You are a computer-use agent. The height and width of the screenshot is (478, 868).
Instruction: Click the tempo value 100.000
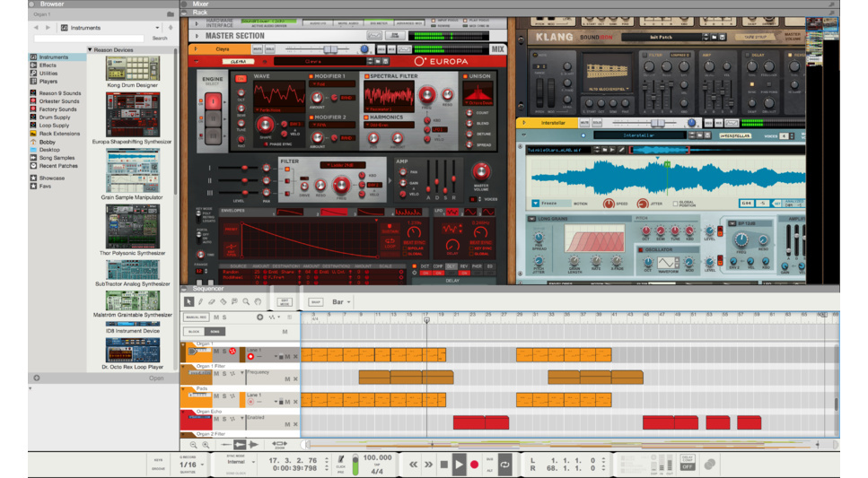(x=377, y=457)
